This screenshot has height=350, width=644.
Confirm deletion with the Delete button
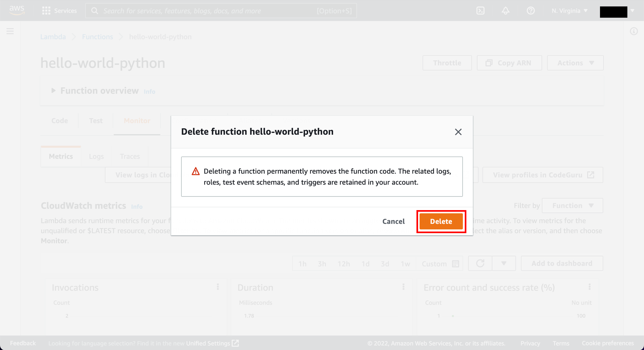[441, 221]
